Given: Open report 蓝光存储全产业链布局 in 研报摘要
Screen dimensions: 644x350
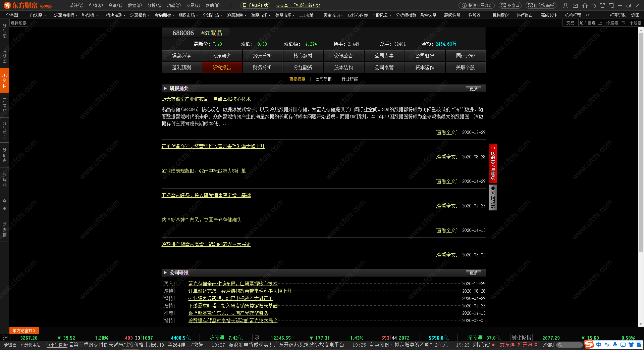Looking at the screenshot, I should click(x=206, y=99).
